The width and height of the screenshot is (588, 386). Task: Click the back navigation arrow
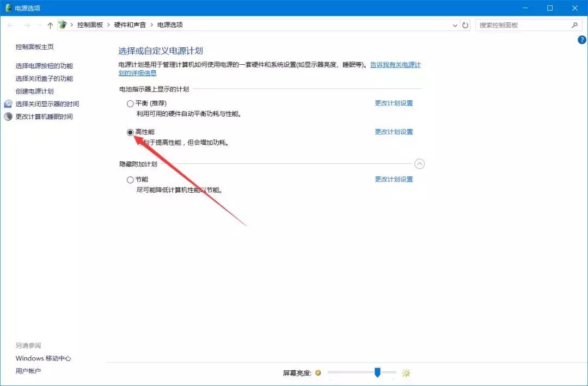(10, 25)
